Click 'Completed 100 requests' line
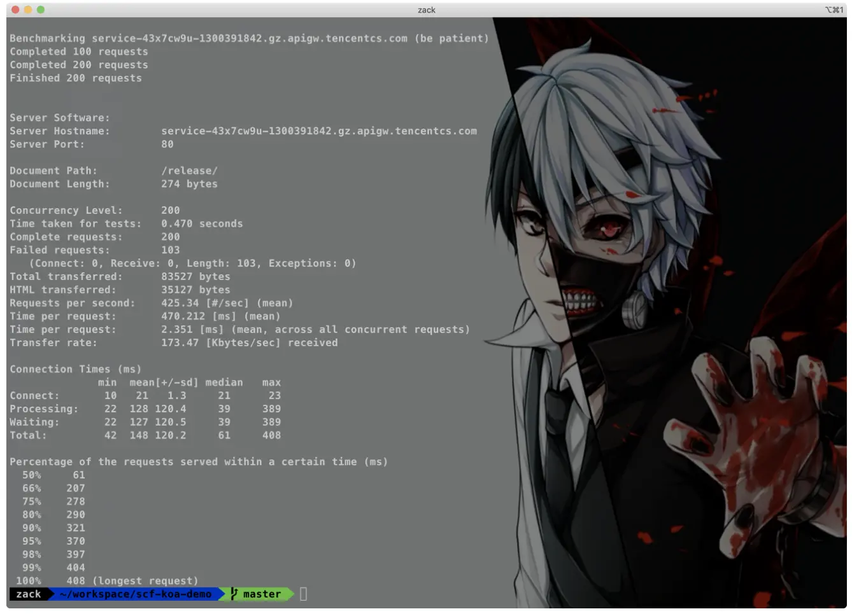This screenshot has height=616, width=852. pyautogui.click(x=79, y=52)
